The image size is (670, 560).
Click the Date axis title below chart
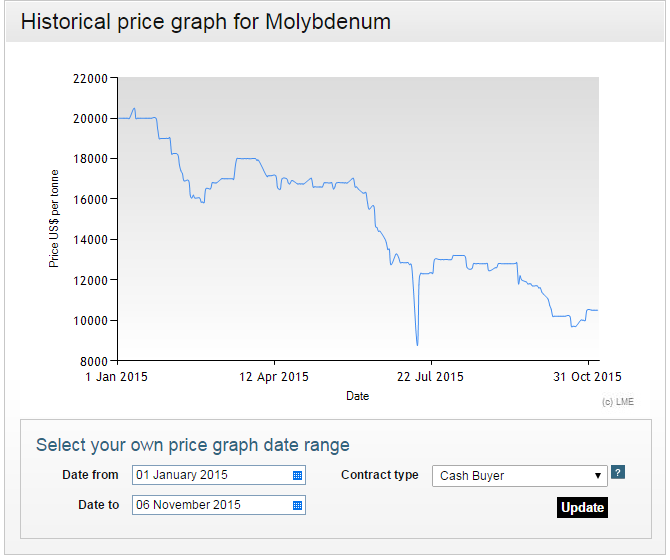[x=357, y=396]
